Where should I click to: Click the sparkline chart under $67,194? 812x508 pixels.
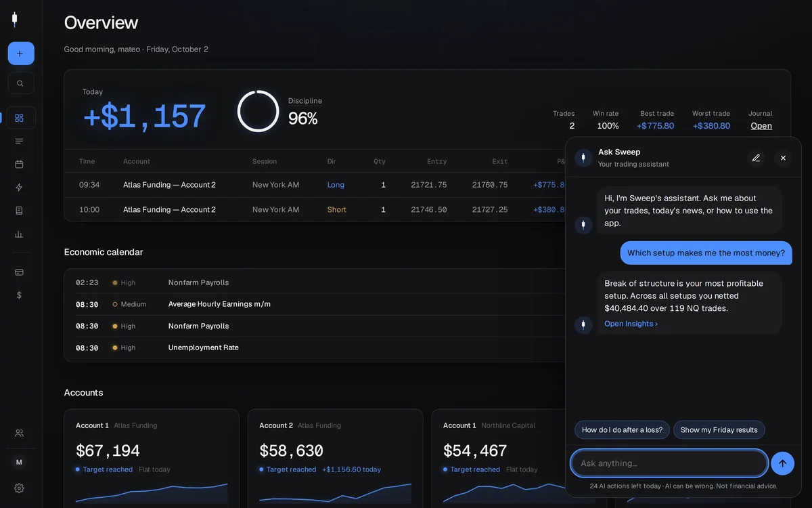152,492
